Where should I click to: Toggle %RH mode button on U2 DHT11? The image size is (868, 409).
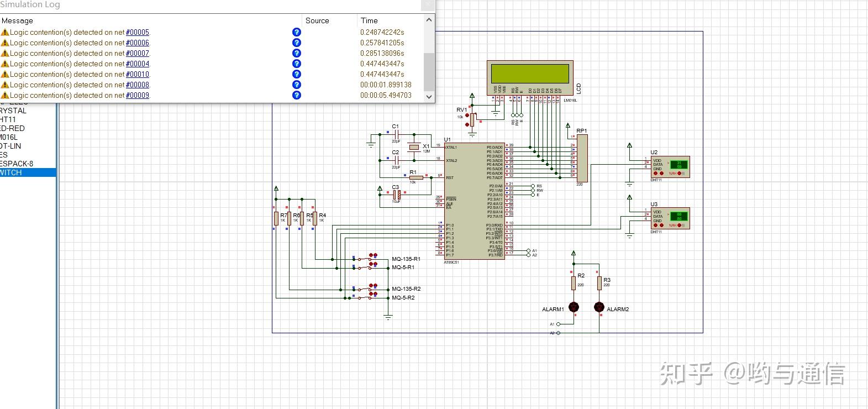point(679,174)
